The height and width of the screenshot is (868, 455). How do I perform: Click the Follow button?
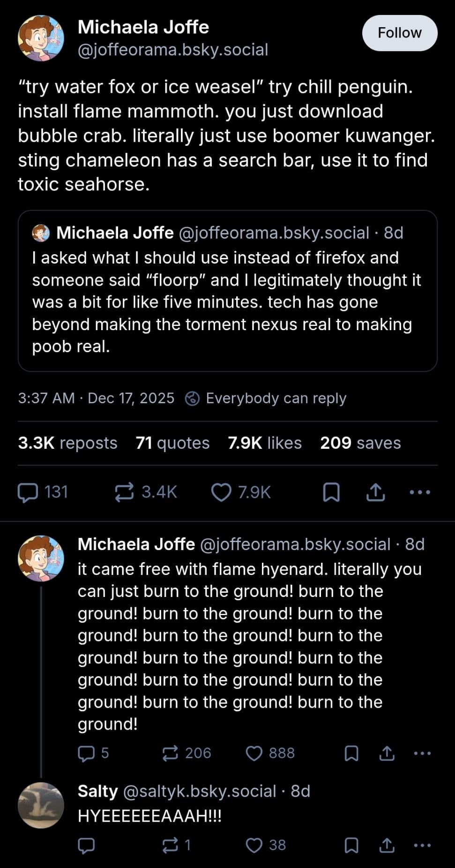click(x=400, y=33)
